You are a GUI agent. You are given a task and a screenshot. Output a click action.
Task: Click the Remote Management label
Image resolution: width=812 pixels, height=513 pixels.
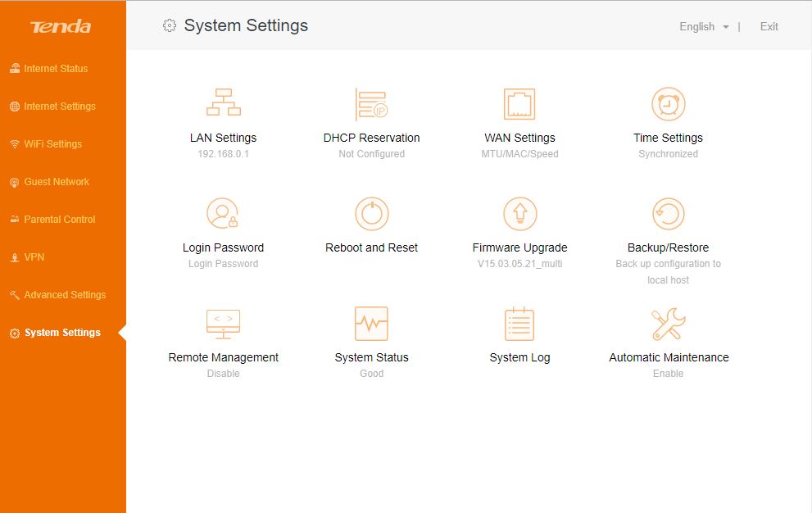[223, 357]
